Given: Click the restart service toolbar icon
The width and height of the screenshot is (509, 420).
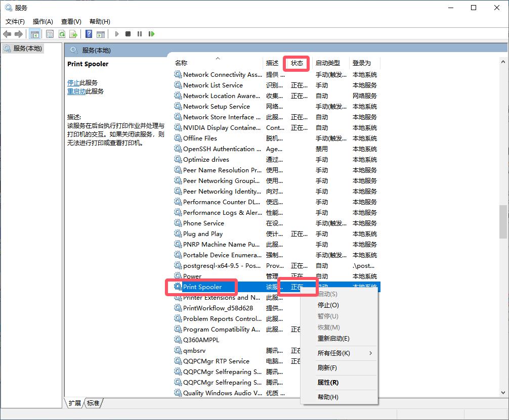Looking at the screenshot, I should [x=151, y=34].
